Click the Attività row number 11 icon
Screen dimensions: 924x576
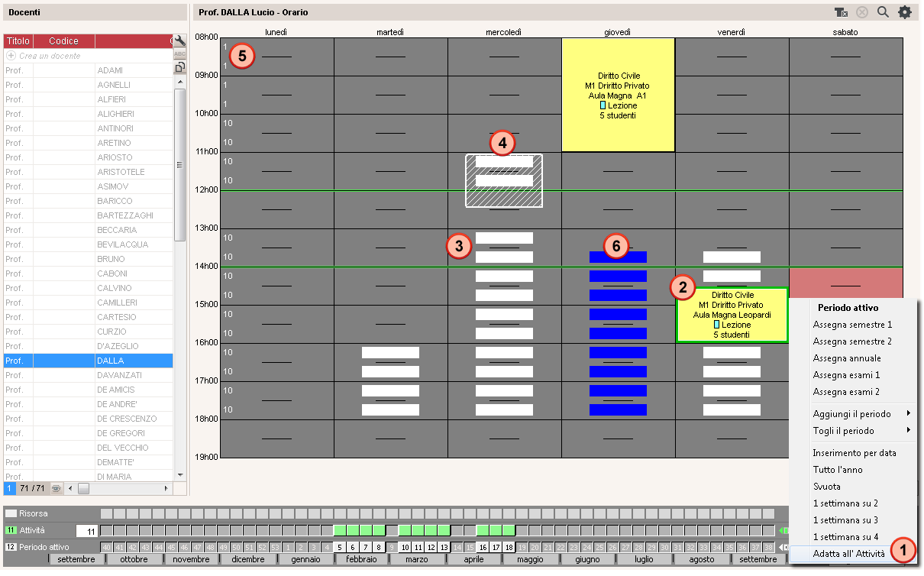click(x=11, y=530)
